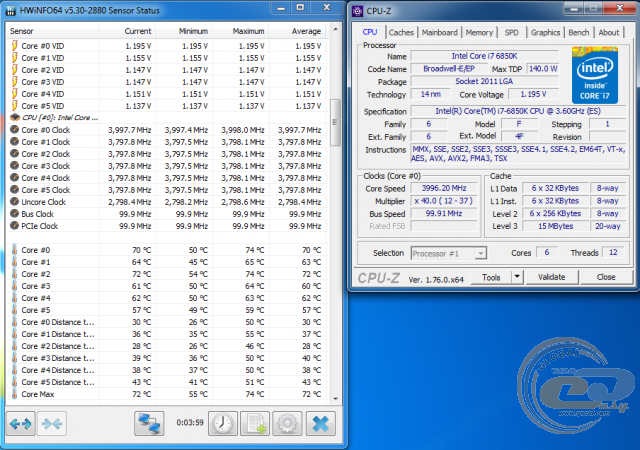
Task: Click the PCIe Clock gauge icon
Action: [x=15, y=226]
